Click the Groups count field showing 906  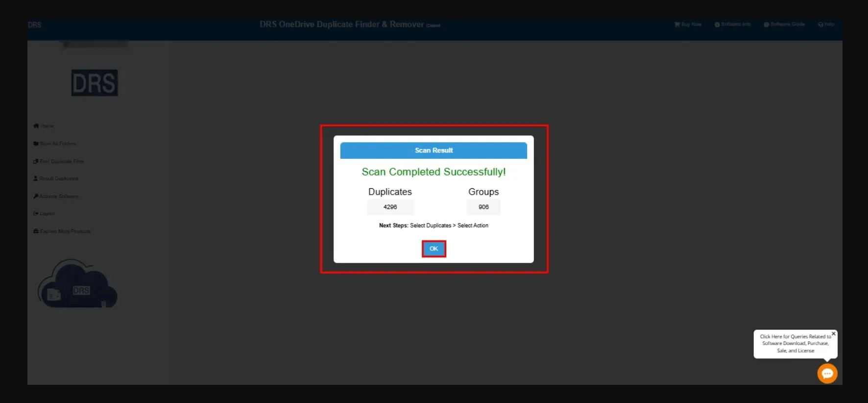click(483, 207)
